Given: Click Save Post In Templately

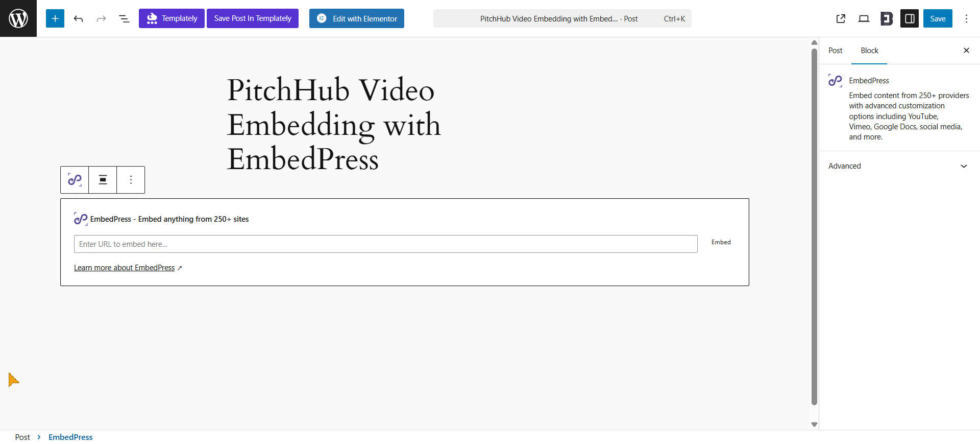Looking at the screenshot, I should click(x=253, y=18).
